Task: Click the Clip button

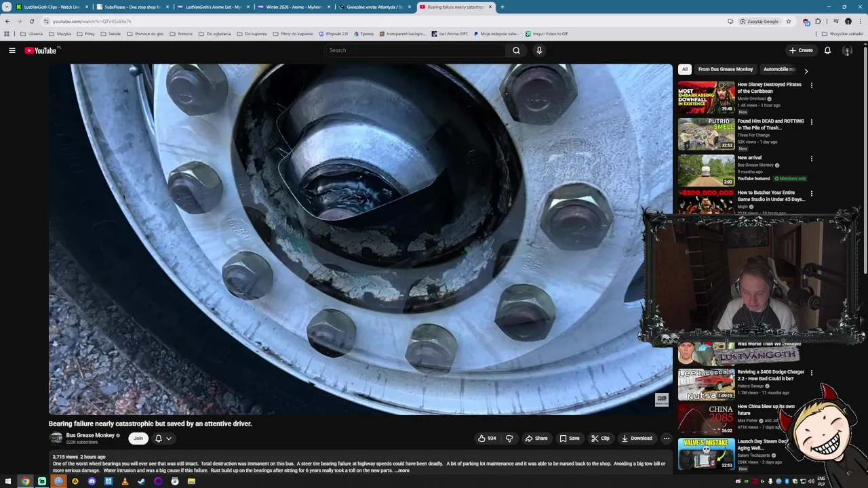Action: coord(600,439)
